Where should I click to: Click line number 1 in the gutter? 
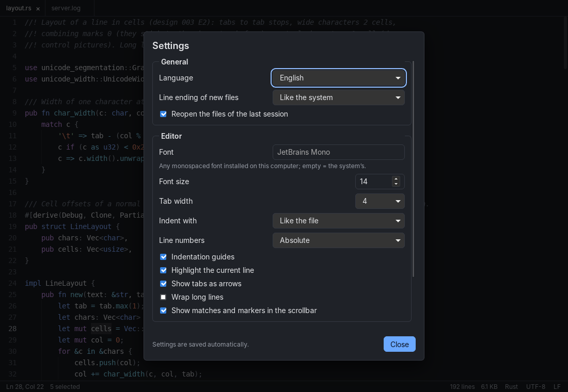pos(14,22)
